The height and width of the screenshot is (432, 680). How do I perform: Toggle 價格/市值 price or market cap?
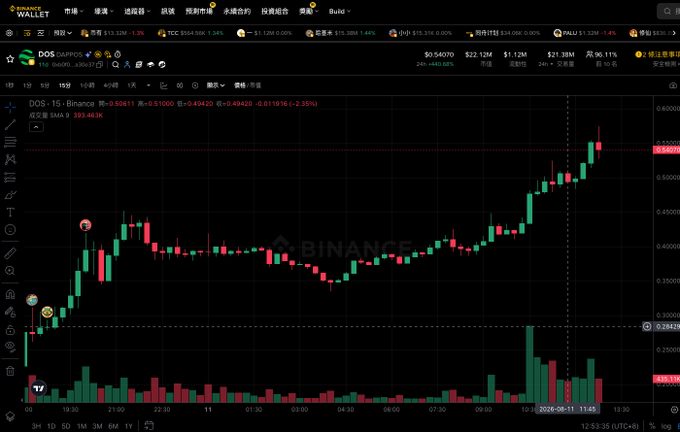point(248,85)
